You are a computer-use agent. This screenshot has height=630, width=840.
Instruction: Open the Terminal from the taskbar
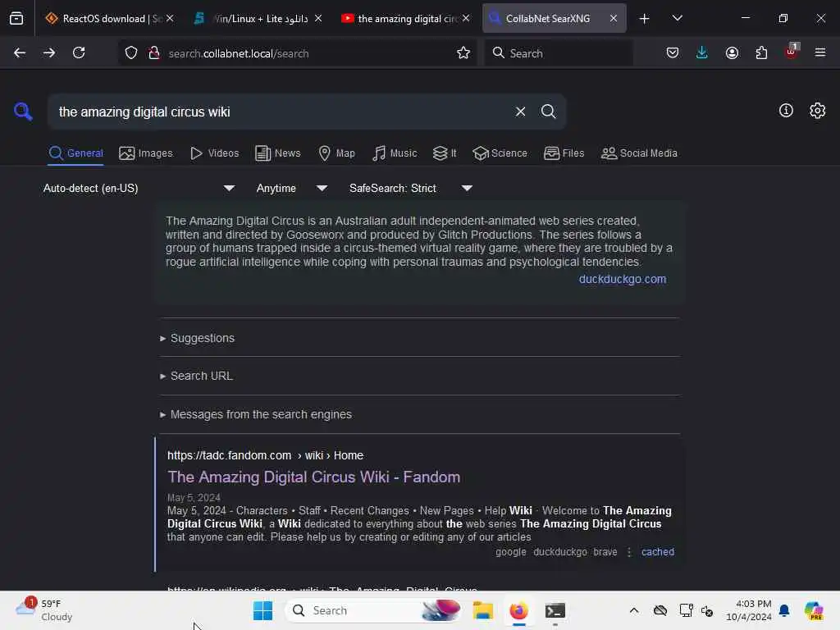[x=555, y=610]
